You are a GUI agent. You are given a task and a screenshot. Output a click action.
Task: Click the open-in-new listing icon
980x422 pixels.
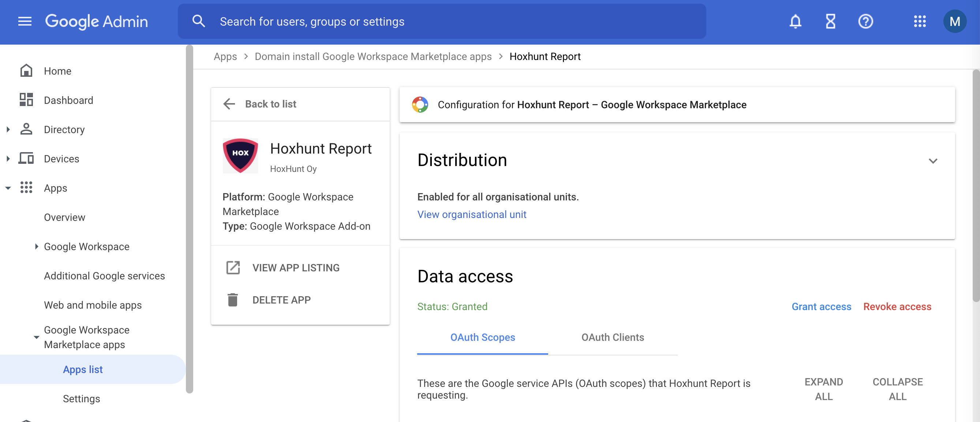[233, 268]
